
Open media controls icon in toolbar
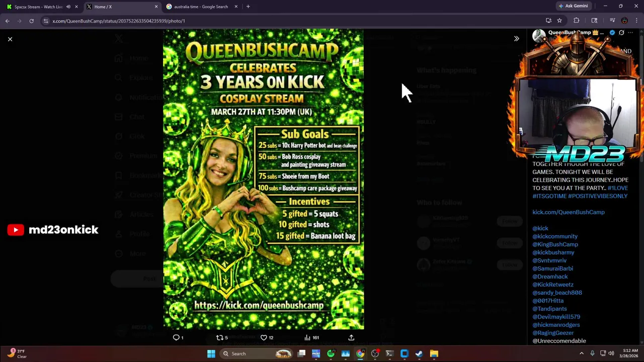click(612, 21)
